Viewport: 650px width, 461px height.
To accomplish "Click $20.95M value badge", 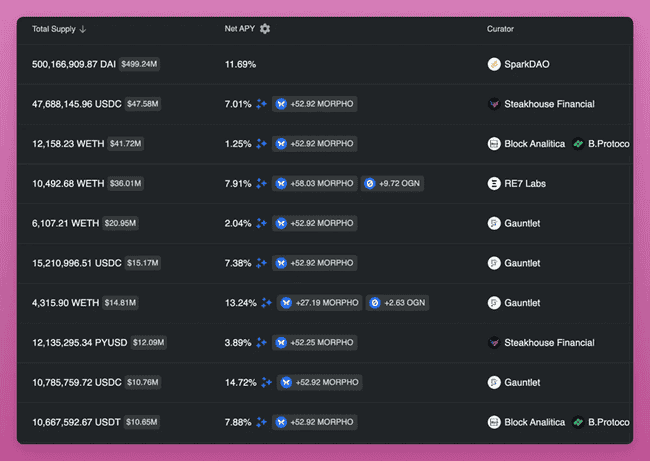I will tap(120, 223).
